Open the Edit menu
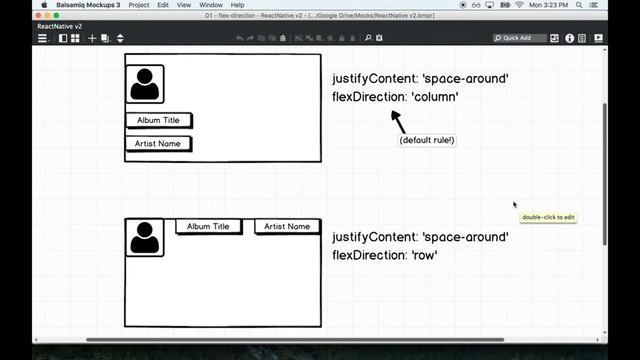Screen dimensions: 640x360 click(163, 5)
